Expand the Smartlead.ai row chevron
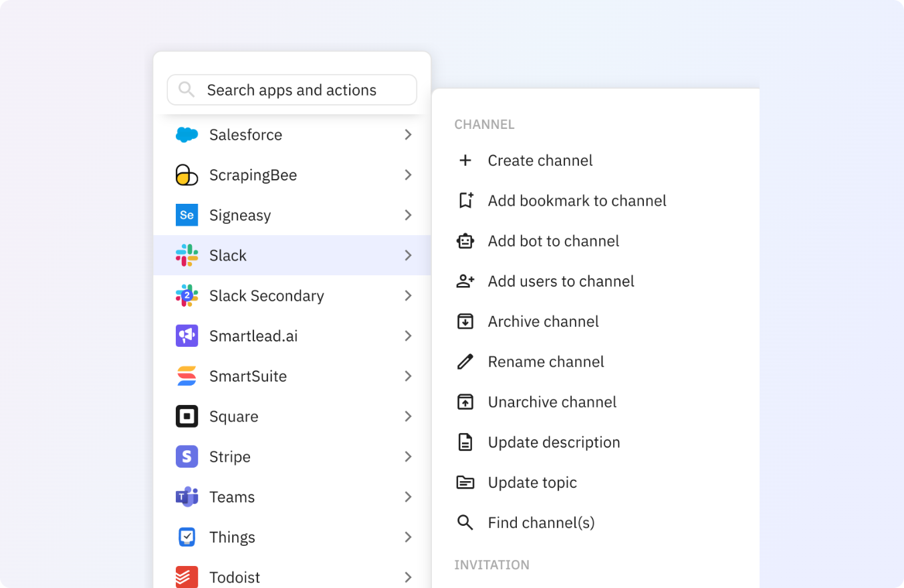 click(x=408, y=336)
